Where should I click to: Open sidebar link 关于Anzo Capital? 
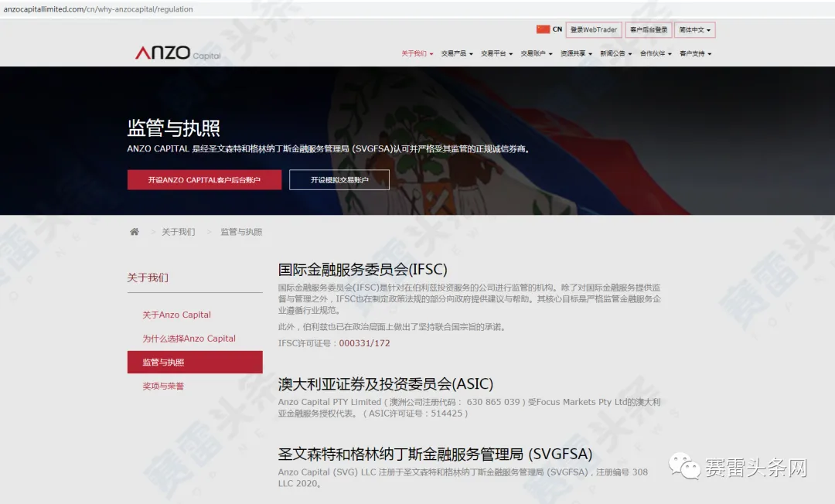pyautogui.click(x=177, y=315)
